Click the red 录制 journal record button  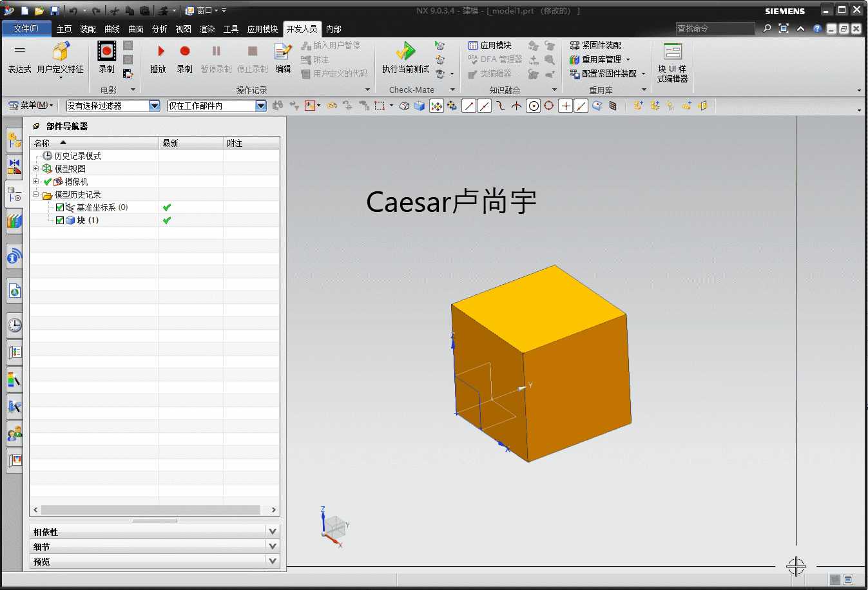click(x=185, y=58)
